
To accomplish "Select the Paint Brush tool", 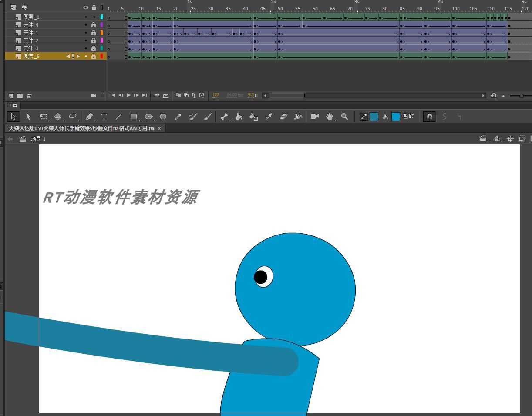I will pos(193,117).
